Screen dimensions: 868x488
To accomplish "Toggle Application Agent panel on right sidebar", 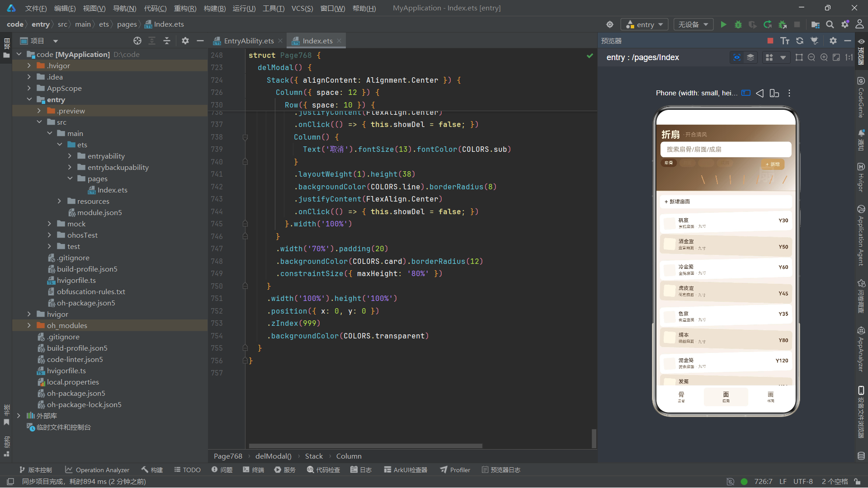I will click(861, 235).
